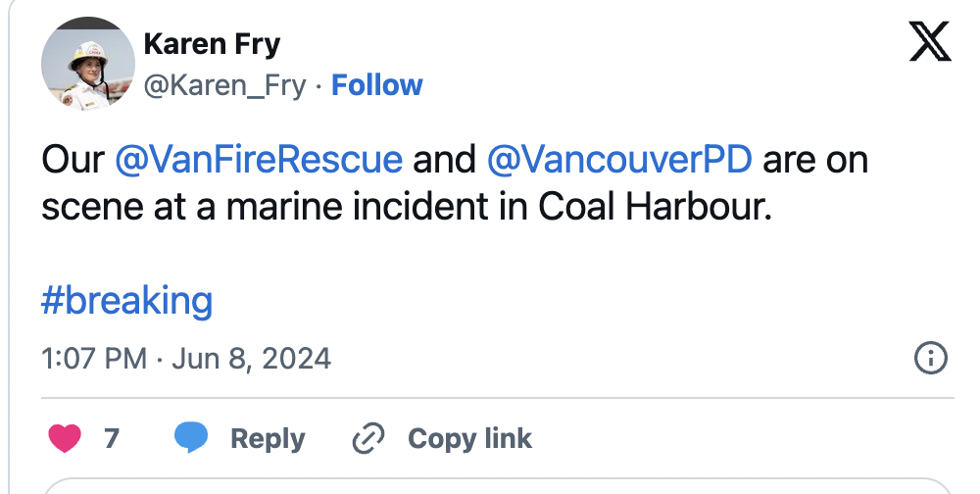
Task: Click the like count number 7
Action: (x=112, y=438)
